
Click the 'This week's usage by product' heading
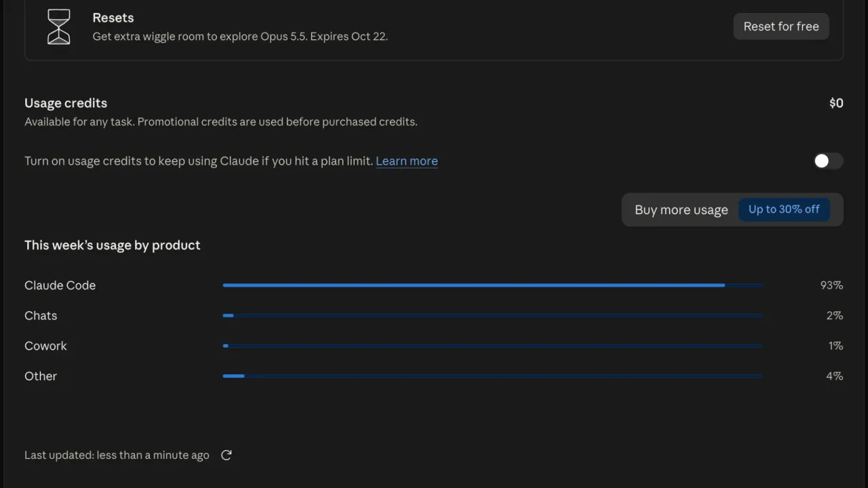click(113, 245)
